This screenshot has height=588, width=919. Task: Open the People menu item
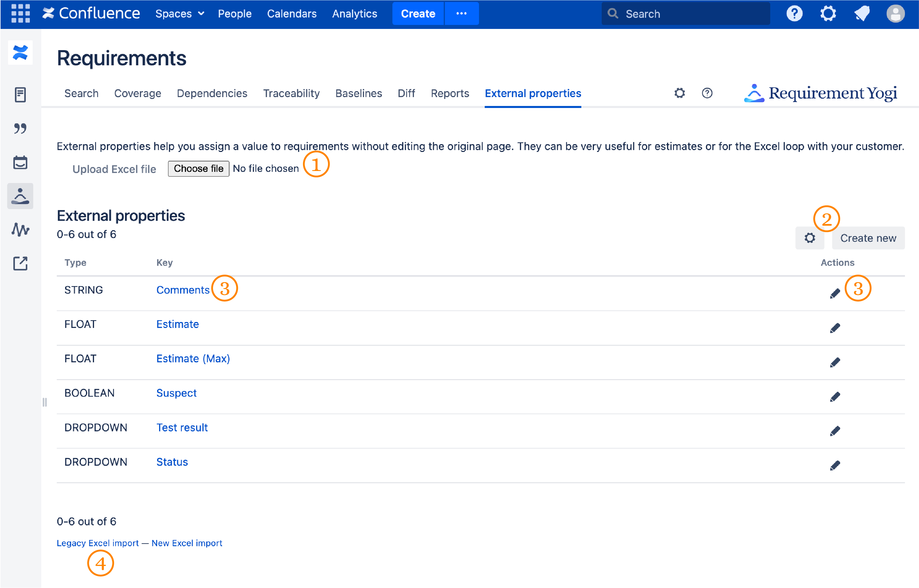coord(234,14)
